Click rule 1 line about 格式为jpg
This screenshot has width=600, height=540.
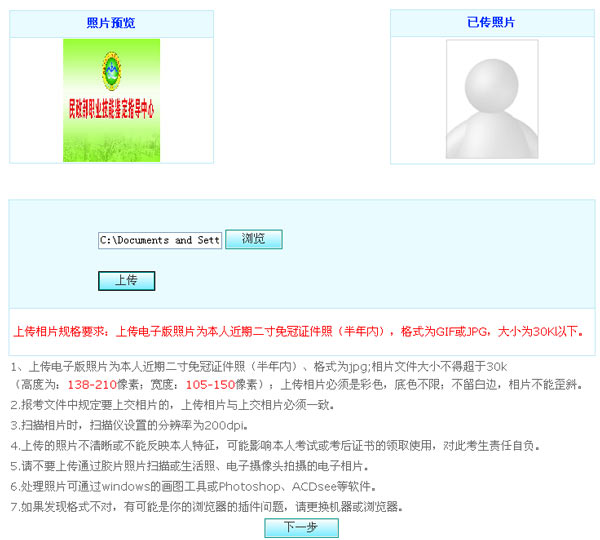(x=259, y=367)
